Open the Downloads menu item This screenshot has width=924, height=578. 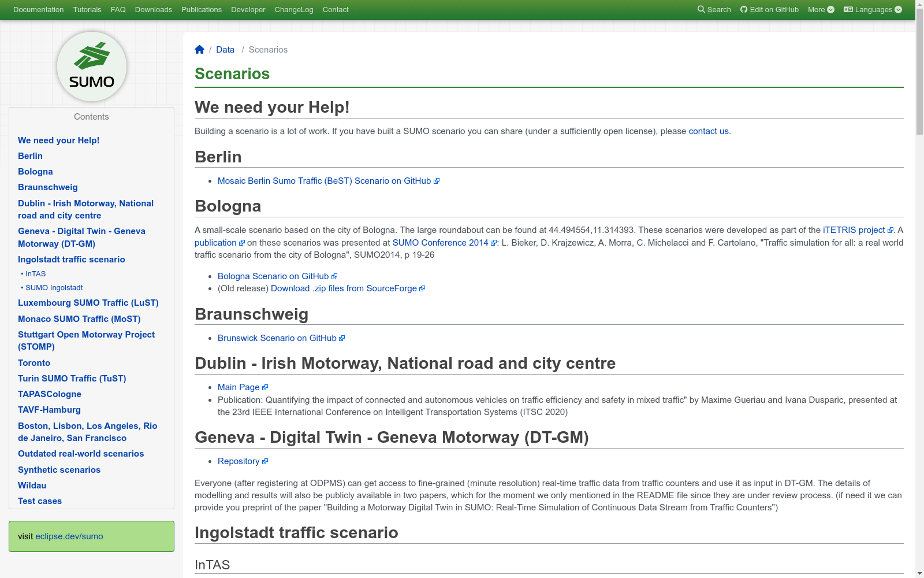pyautogui.click(x=154, y=10)
